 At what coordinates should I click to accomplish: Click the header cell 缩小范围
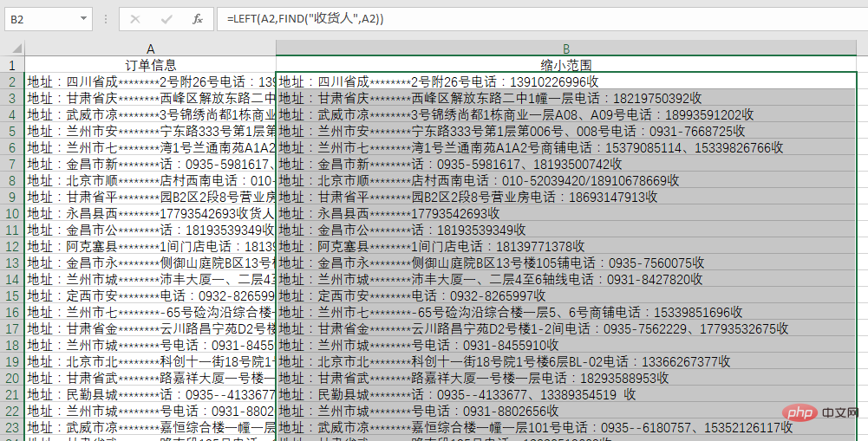tap(565, 65)
